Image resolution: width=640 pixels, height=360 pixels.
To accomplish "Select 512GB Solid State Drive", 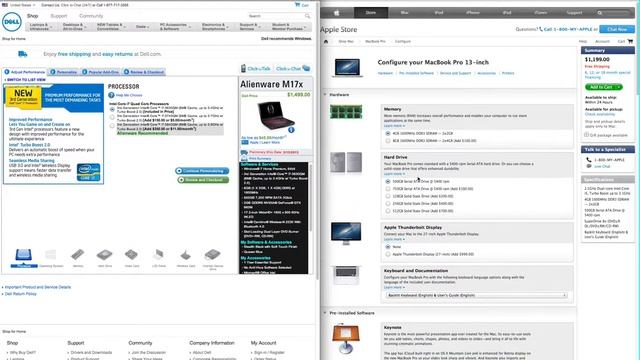I will pyautogui.click(x=388, y=211).
